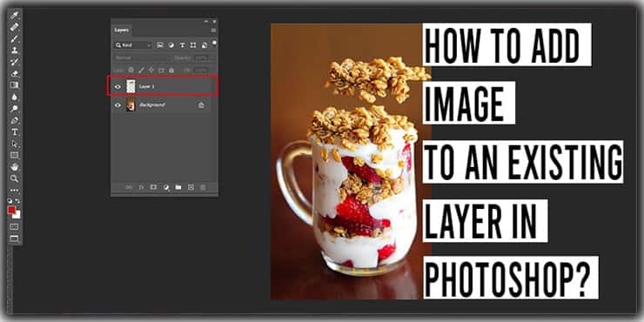This screenshot has width=644, height=322.
Task: Add a layer style (fx)
Action: [x=141, y=187]
